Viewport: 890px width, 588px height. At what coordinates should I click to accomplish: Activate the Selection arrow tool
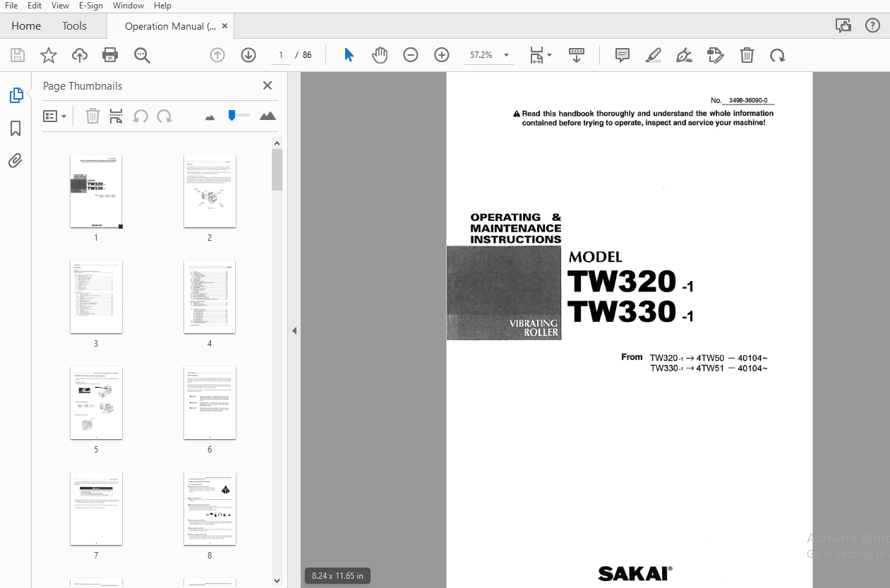pyautogui.click(x=349, y=55)
